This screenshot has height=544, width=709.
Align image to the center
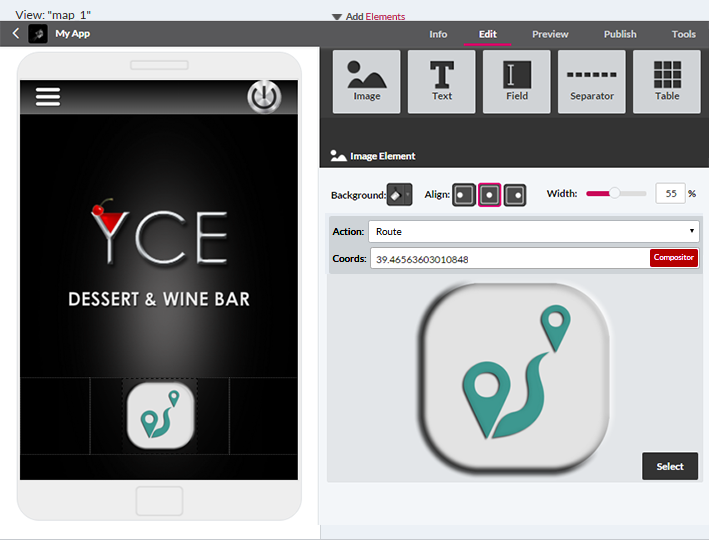[x=489, y=195]
